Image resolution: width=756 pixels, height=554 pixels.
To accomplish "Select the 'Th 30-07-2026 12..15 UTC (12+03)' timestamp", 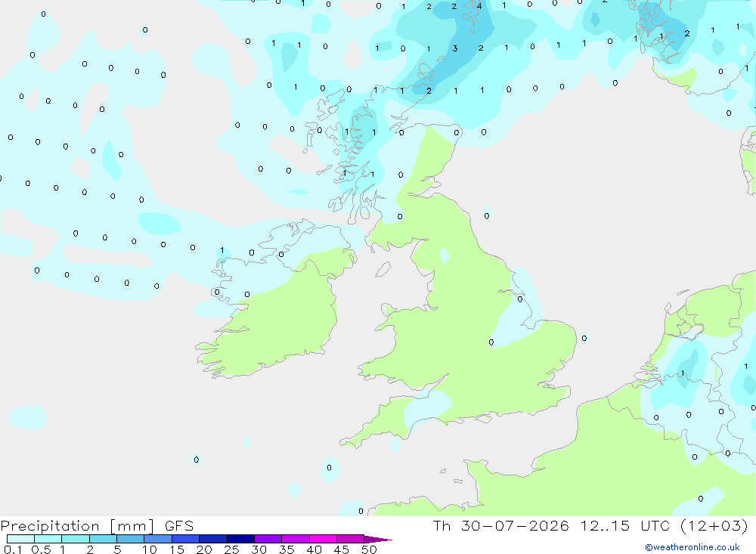I will (590, 525).
